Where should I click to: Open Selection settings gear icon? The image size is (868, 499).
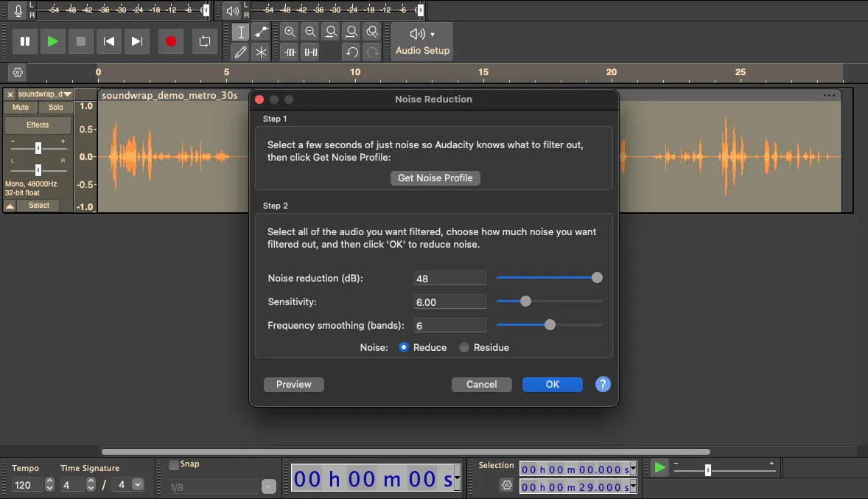[506, 485]
